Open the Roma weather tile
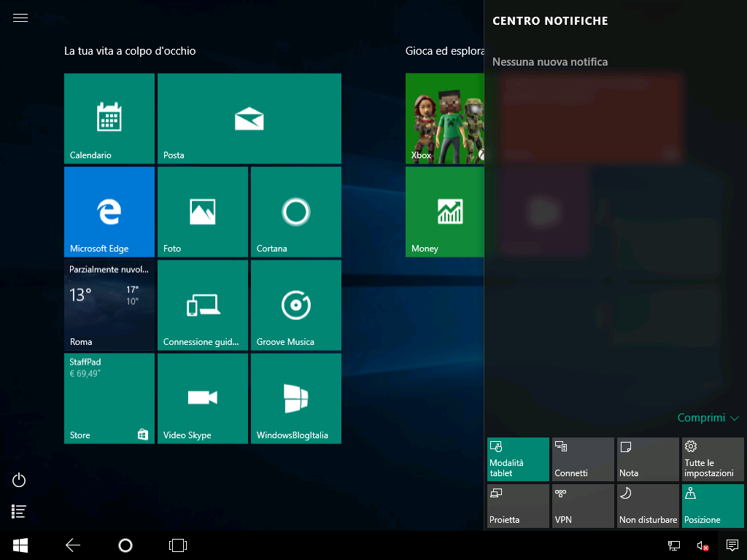 coord(109,305)
